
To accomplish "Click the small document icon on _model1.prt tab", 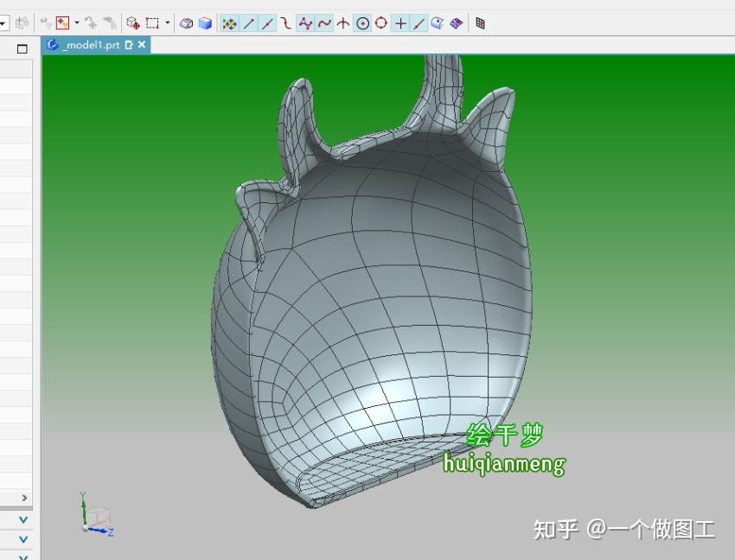I will 129,45.
